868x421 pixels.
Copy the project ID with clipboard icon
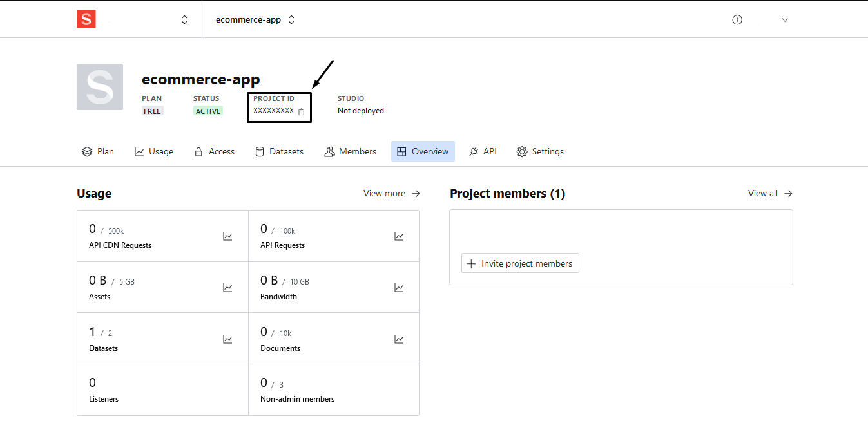(x=301, y=111)
